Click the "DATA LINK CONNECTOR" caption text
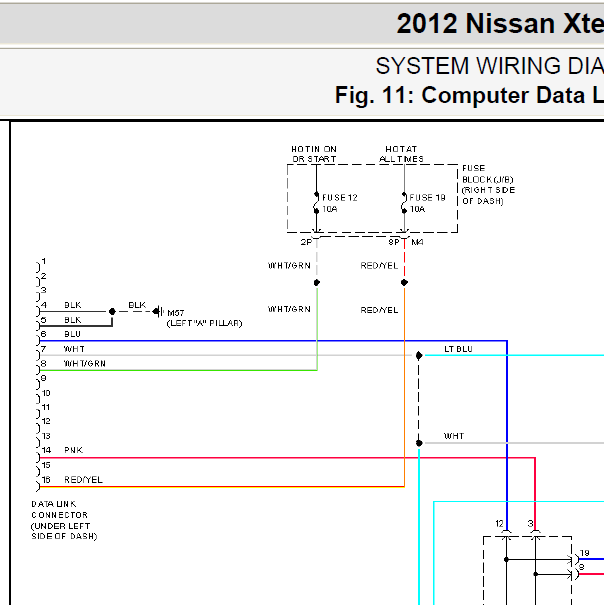Screen dimensions: 604x605 (59, 509)
